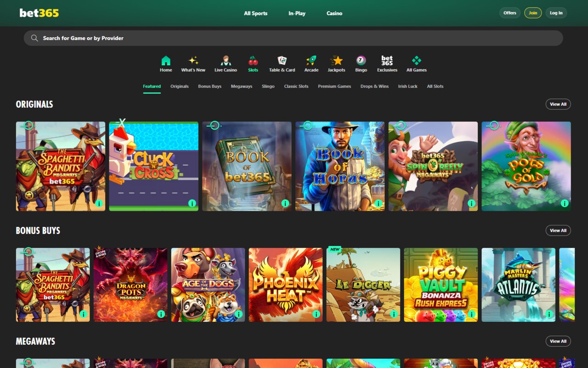Switch to the Slingo tab
Screen dimensions: 588x368
click(268, 86)
